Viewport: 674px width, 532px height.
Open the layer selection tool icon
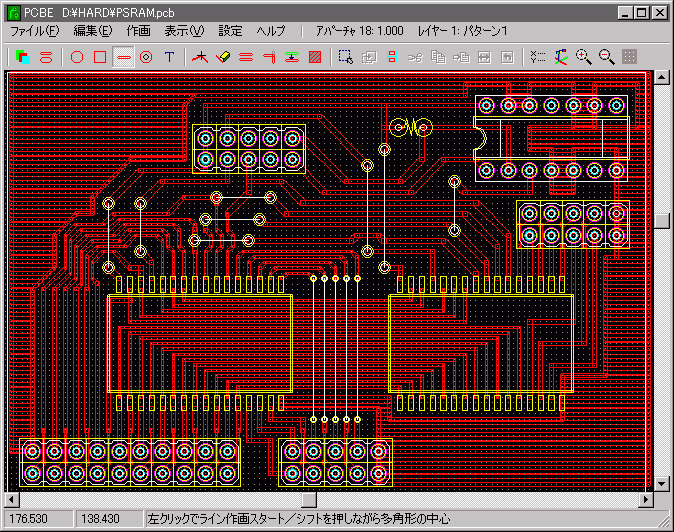tap(22, 57)
